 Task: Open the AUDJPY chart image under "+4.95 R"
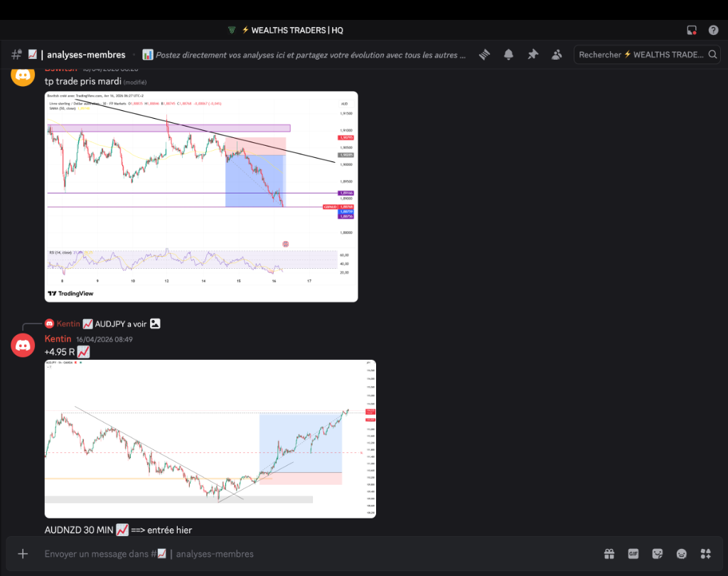point(210,439)
